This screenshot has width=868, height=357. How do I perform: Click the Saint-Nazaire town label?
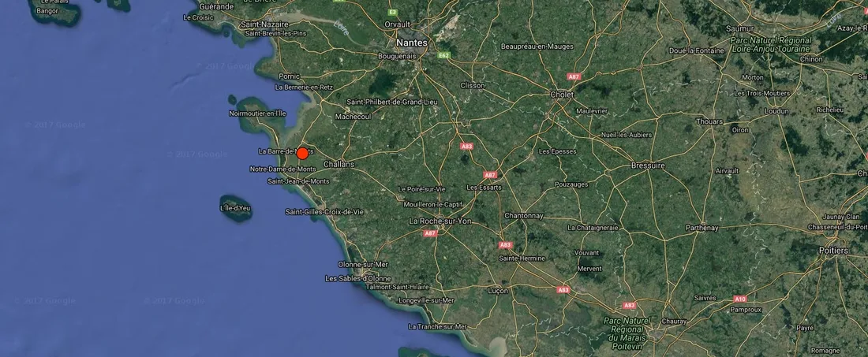[264, 25]
